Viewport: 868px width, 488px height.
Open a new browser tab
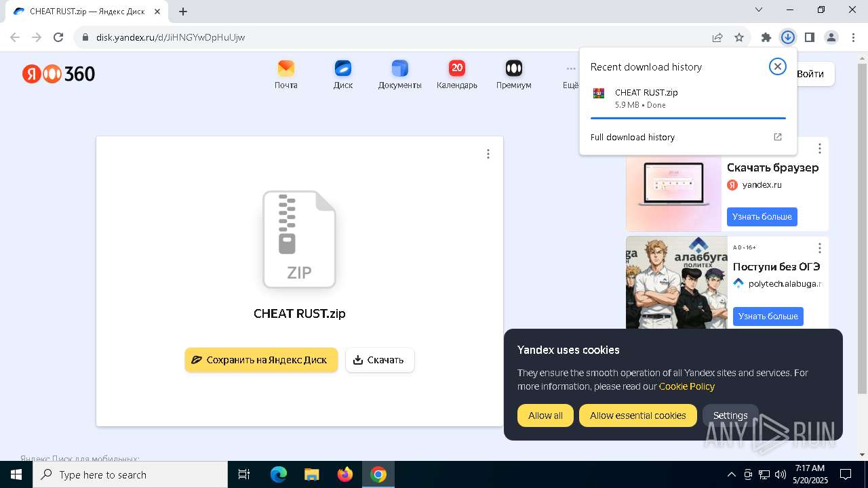(183, 12)
